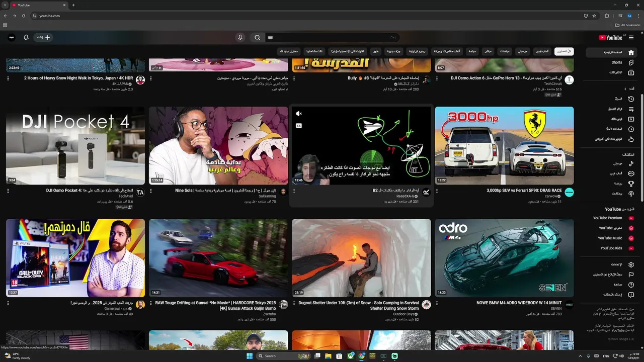
Task: Open Call of Duty PS5 games thumbnail
Action: (75, 257)
